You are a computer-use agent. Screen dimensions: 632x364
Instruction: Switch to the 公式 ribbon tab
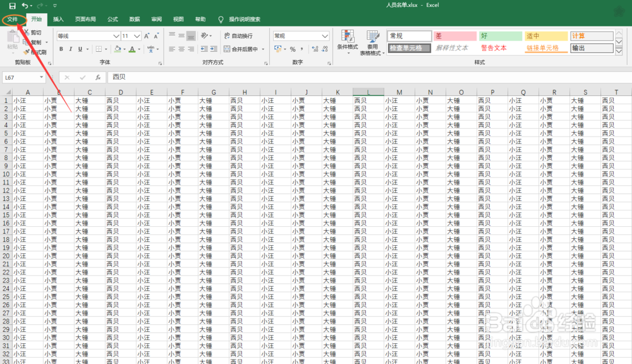pyautogui.click(x=112, y=19)
